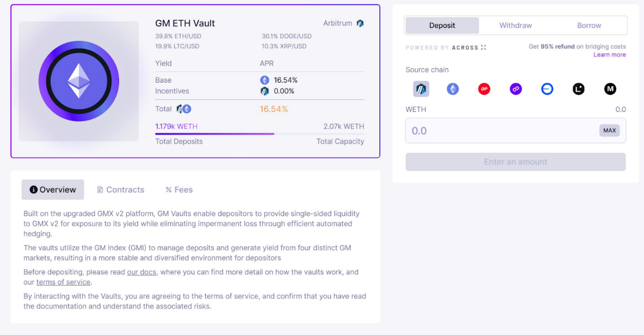Click the total deposits progress bar
The width and height of the screenshot is (644, 335).
click(x=259, y=134)
